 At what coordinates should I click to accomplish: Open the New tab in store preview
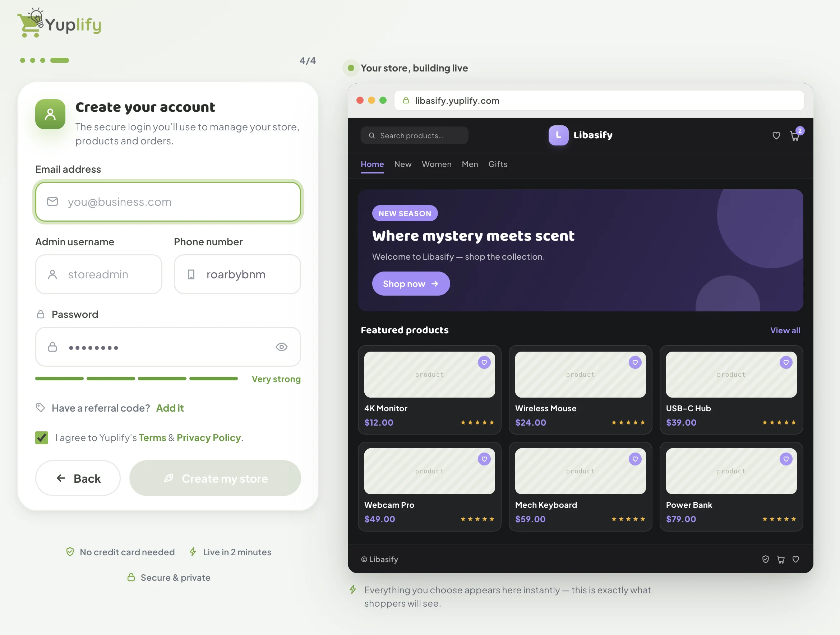click(403, 164)
